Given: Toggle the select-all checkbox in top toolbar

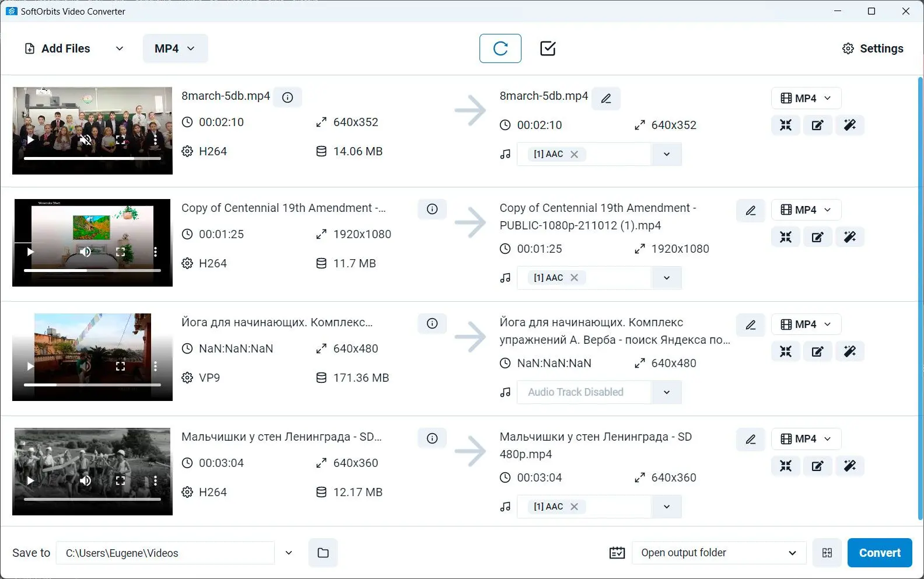Looking at the screenshot, I should pyautogui.click(x=548, y=48).
